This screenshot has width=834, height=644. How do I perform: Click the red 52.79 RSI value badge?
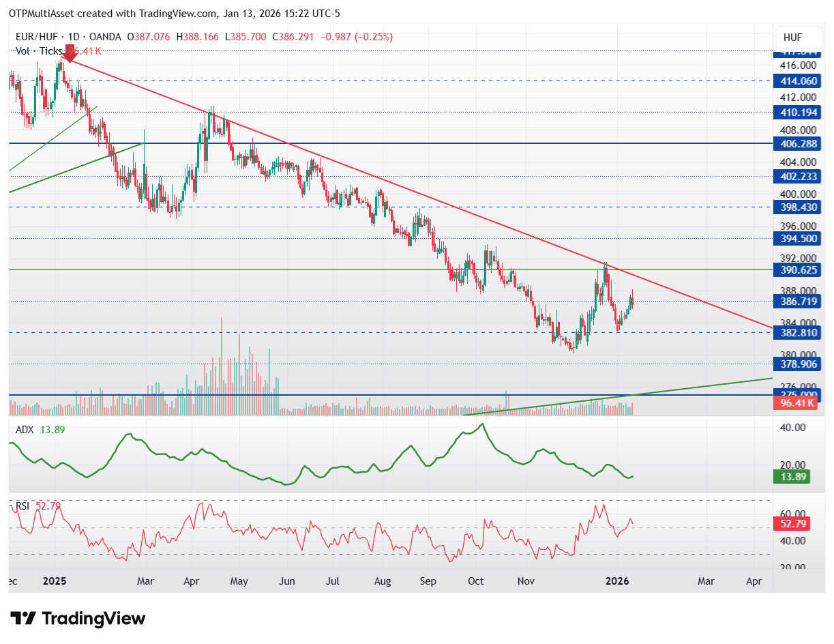[x=791, y=524]
